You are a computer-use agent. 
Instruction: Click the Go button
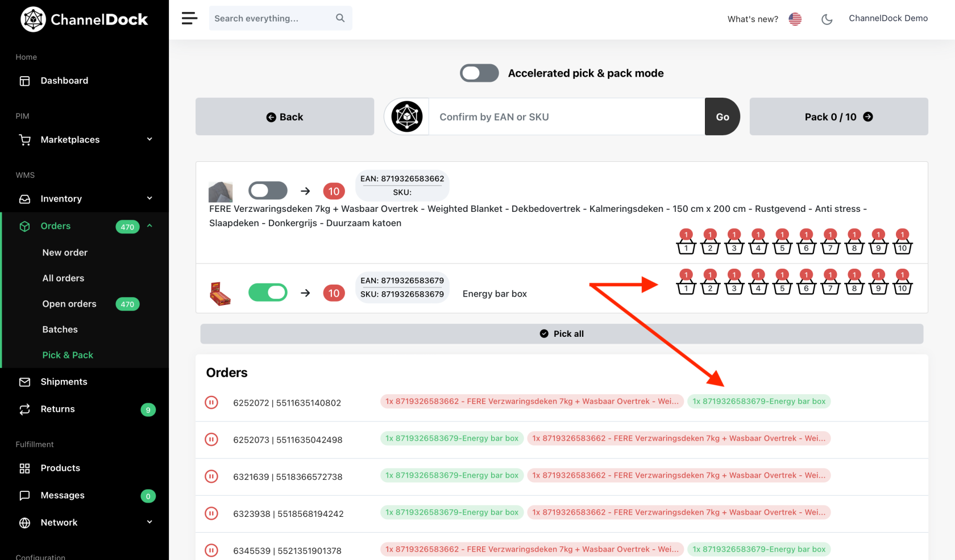pos(723,116)
